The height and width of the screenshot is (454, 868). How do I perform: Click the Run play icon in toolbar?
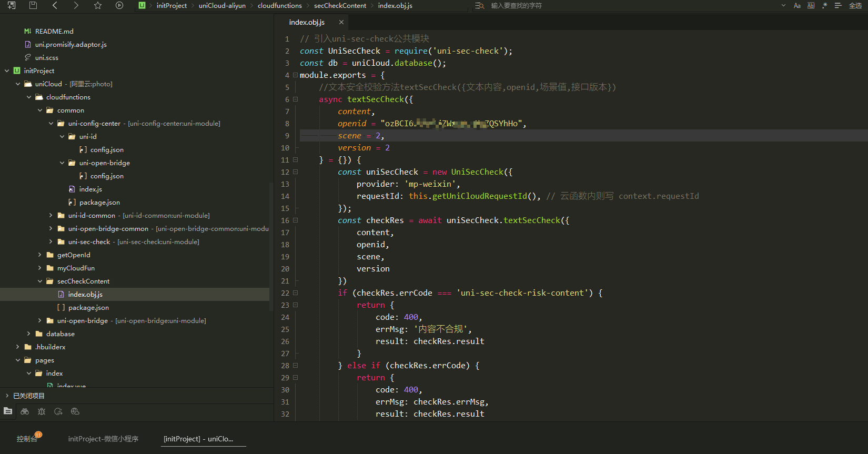point(119,5)
